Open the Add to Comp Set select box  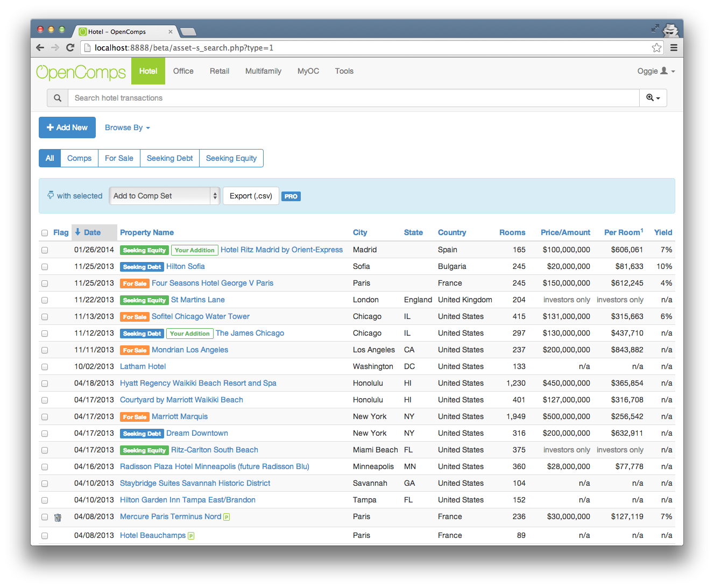click(x=165, y=196)
